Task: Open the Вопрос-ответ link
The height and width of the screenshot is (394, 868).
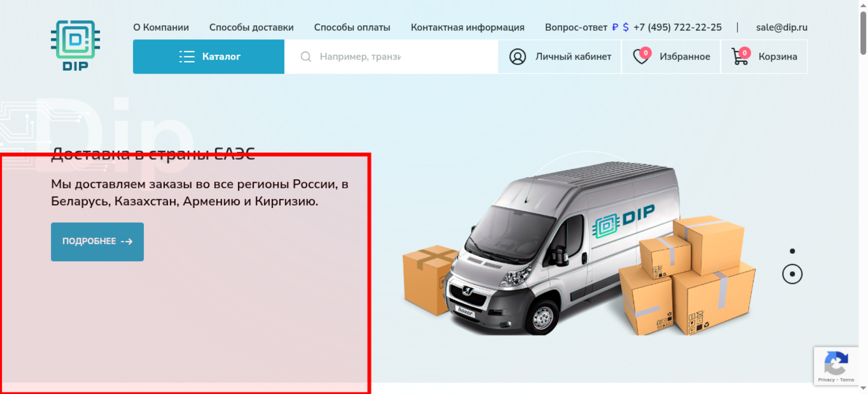Action: pos(576,27)
